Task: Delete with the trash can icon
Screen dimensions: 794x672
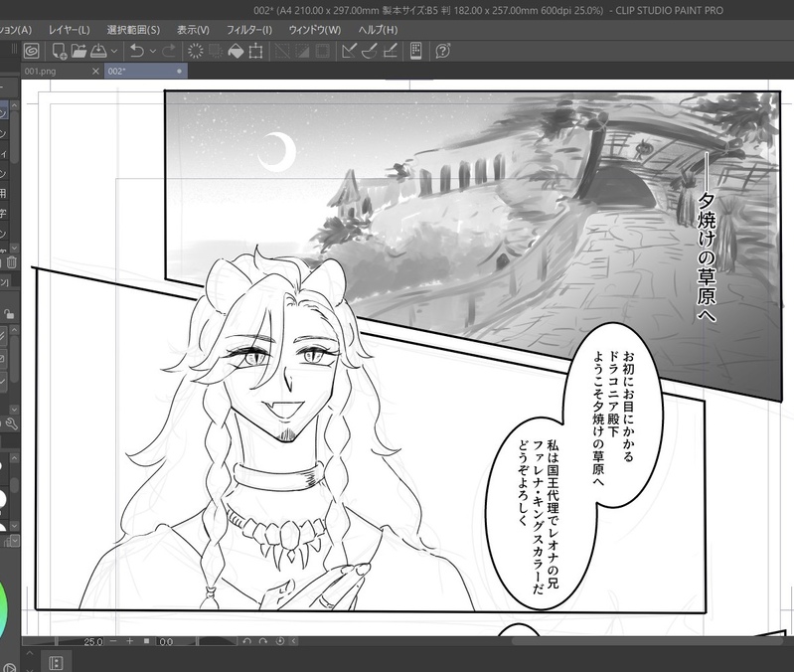Action: pyautogui.click(x=12, y=262)
